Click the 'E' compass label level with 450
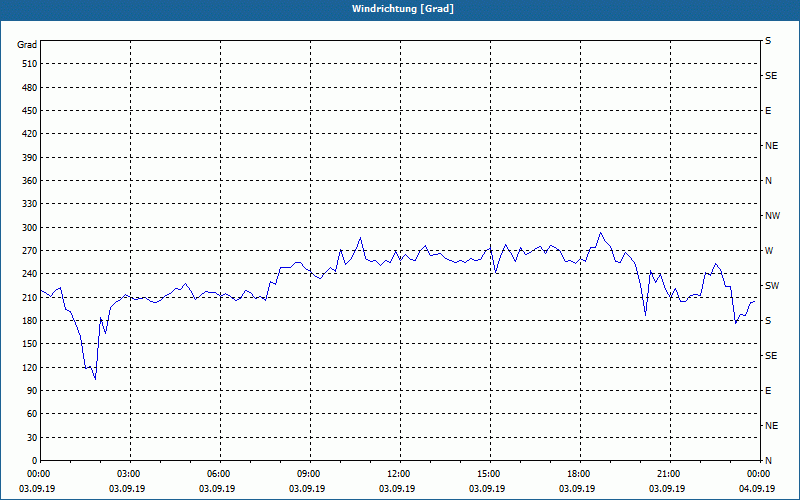The image size is (800, 500). (x=768, y=111)
